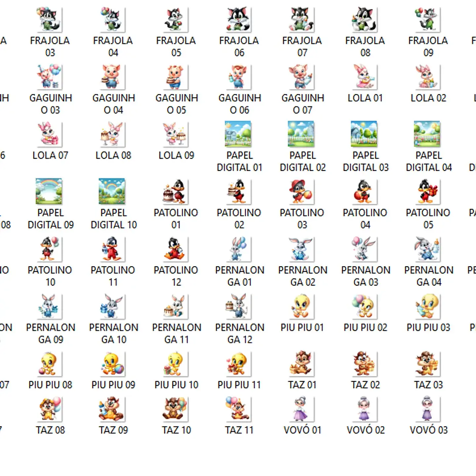Image resolution: width=476 pixels, height=476 pixels.
Task: Open the GAGUINHO 04 file icon
Action: (x=113, y=77)
